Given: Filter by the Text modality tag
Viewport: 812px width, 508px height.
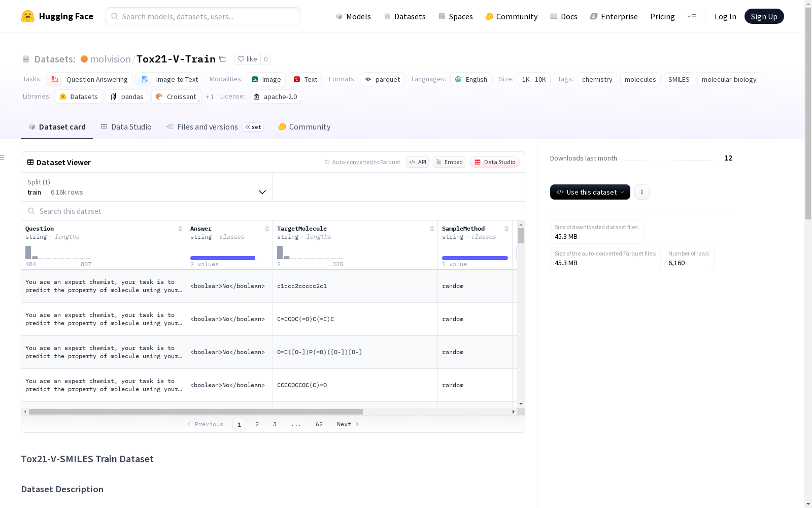Looking at the screenshot, I should pyautogui.click(x=306, y=79).
